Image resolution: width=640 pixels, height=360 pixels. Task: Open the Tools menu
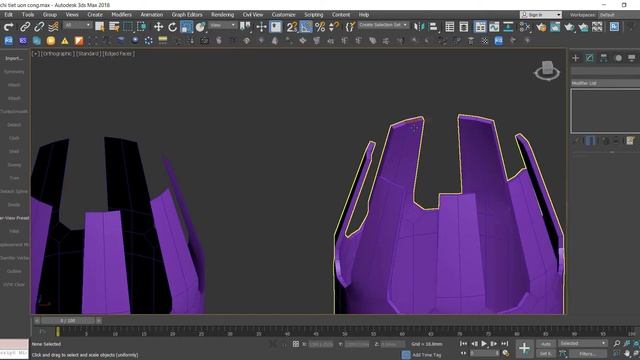[28, 15]
